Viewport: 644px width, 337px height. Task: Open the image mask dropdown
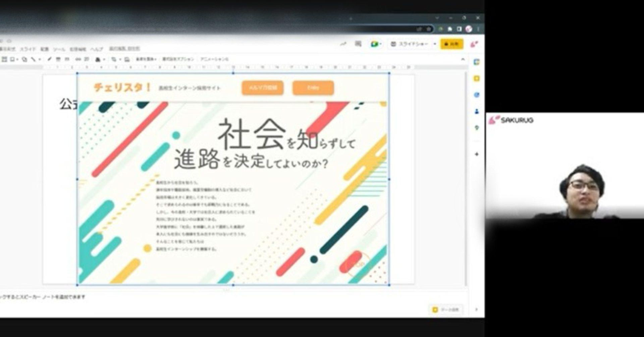click(119, 59)
